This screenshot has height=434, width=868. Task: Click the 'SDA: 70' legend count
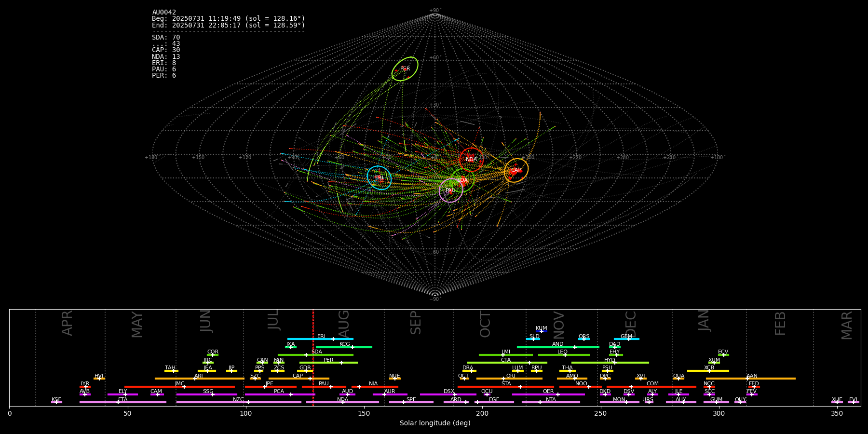tap(166, 38)
